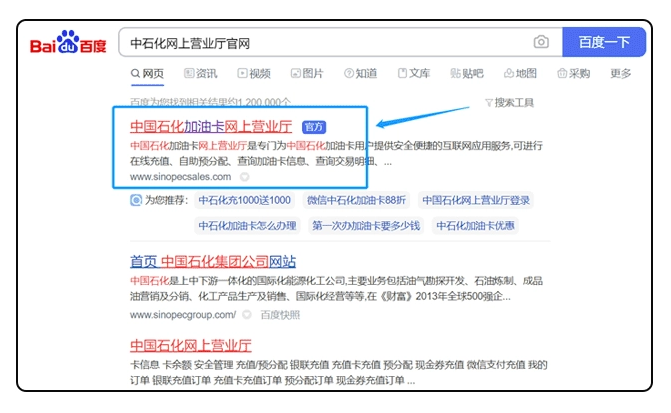Open 中国石化网上营业厅 third result link

coord(190,345)
